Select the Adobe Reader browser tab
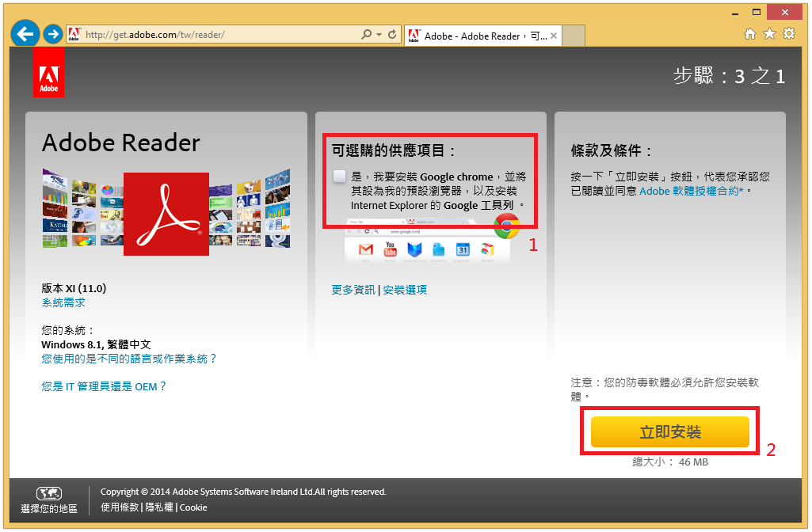Screen dimensions: 812x532 pyautogui.click(x=482, y=36)
